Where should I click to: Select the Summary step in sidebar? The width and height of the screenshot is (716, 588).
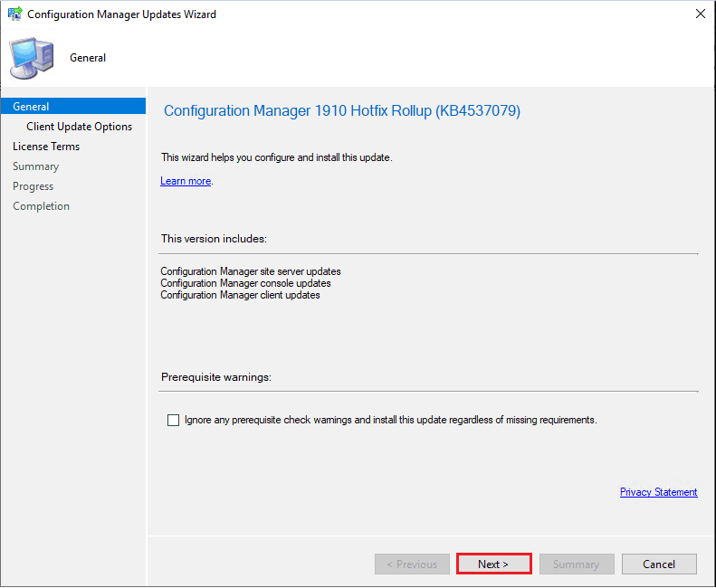click(x=35, y=166)
